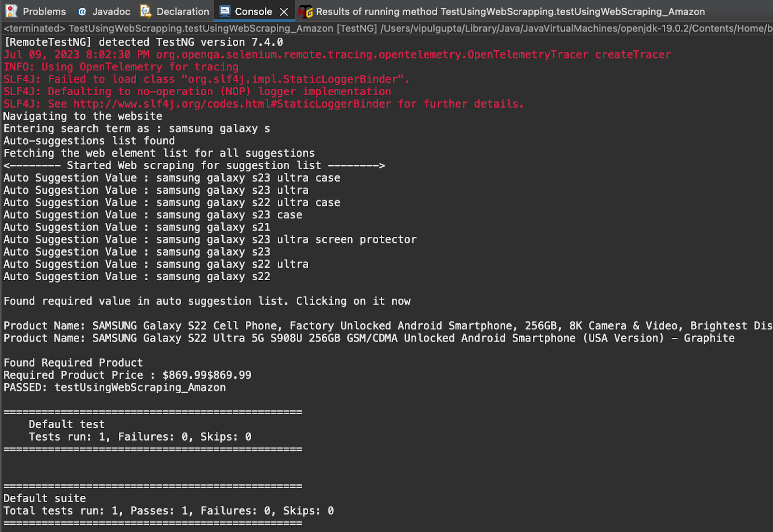The width and height of the screenshot is (773, 532).
Task: Select the '[RemoteTestNG] detected TestNG version 7.4.0' line
Action: click(143, 43)
